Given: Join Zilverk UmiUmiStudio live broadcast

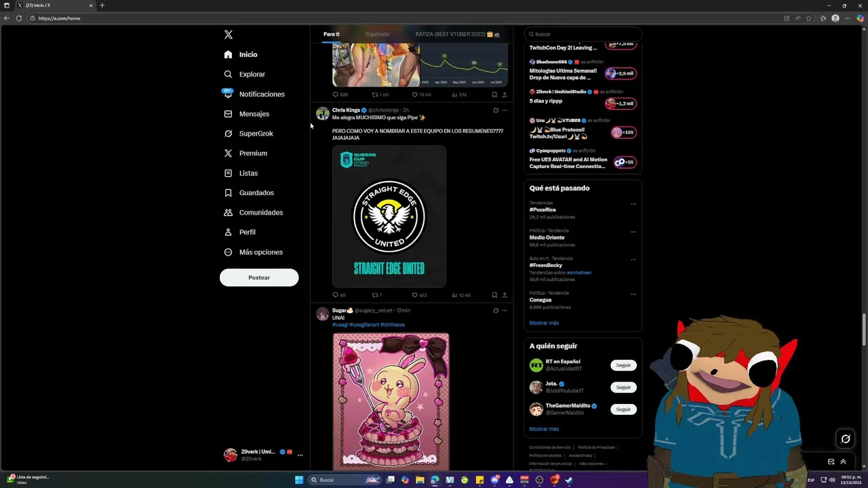Looking at the screenshot, I should 620,104.
